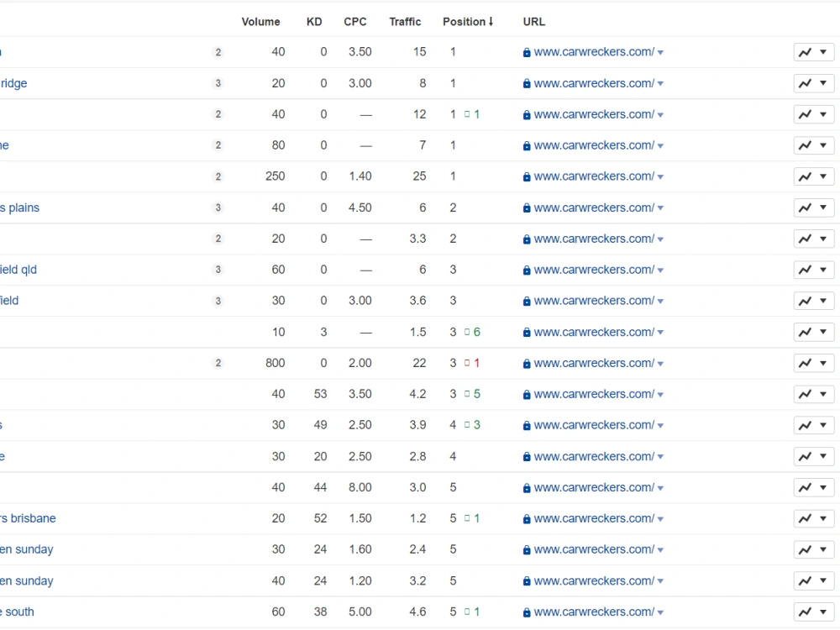The height and width of the screenshot is (630, 840).
Task: Open keyword link ending 's plains'
Action: coord(19,207)
